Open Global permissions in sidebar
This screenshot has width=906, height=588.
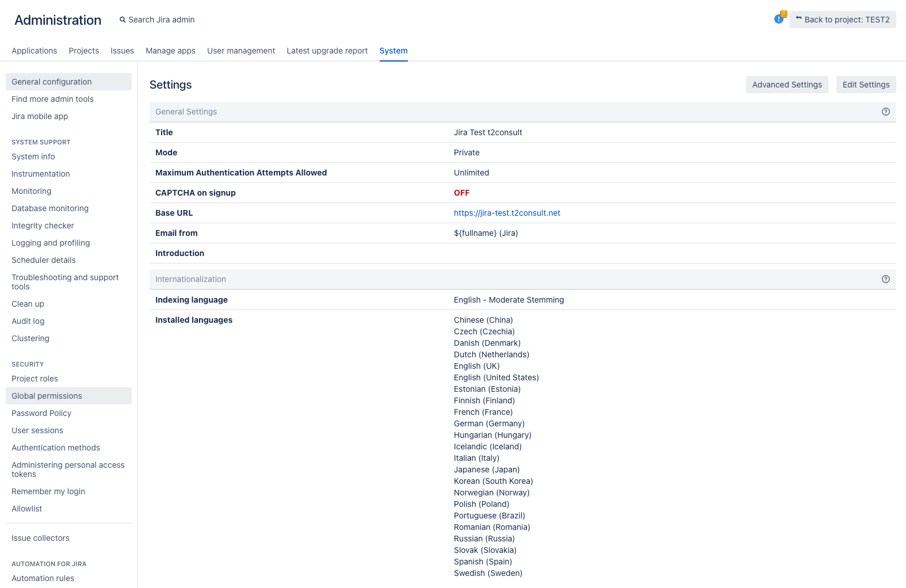[x=47, y=396]
